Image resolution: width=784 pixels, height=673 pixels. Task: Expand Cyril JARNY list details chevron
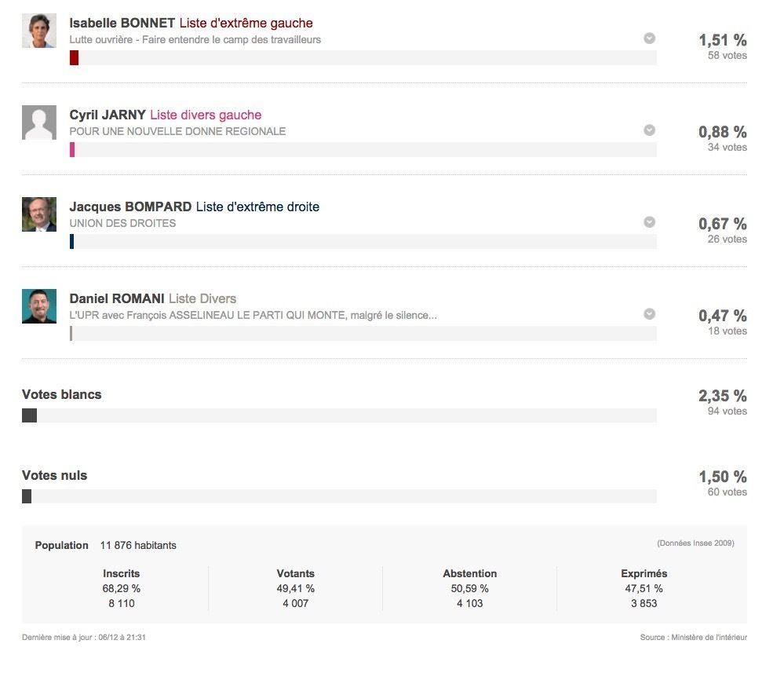pos(649,130)
